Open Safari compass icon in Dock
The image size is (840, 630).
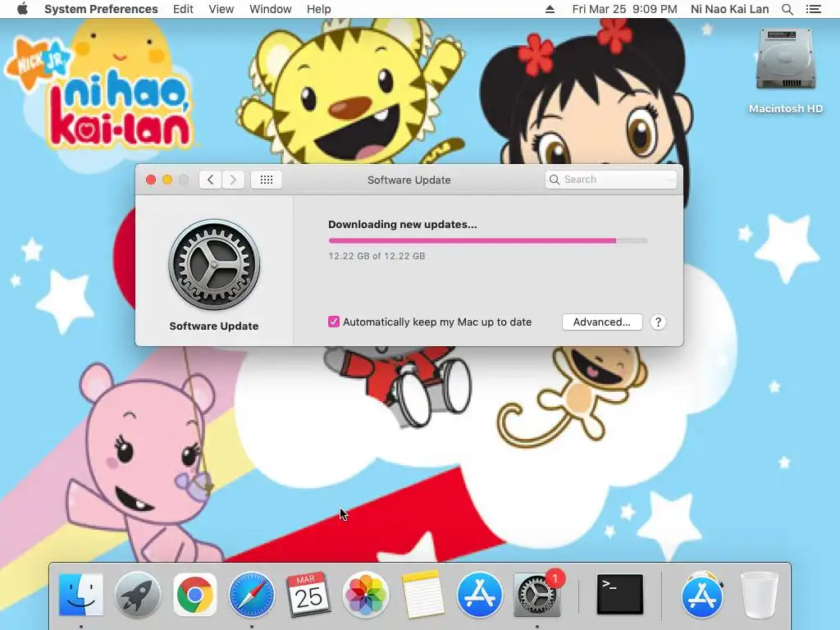click(x=252, y=595)
